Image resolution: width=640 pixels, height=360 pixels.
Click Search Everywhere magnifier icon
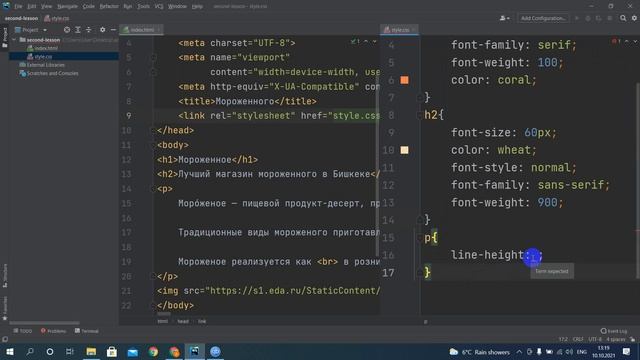click(x=623, y=18)
